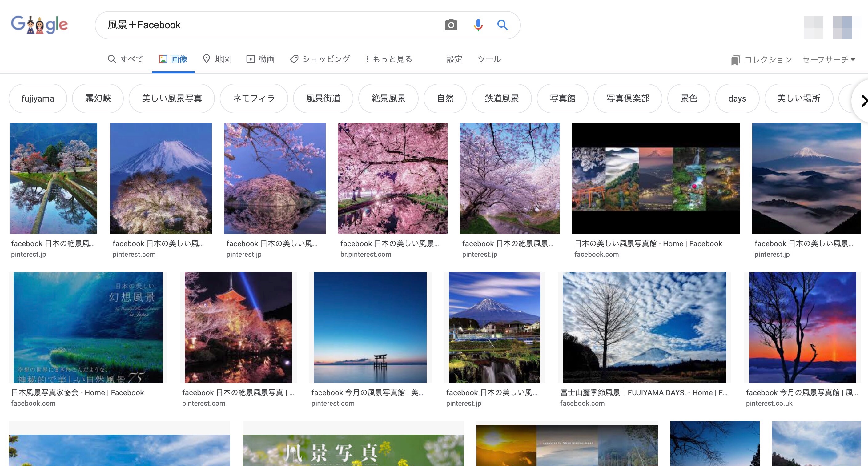Open the ショッピング tab

coord(320,59)
